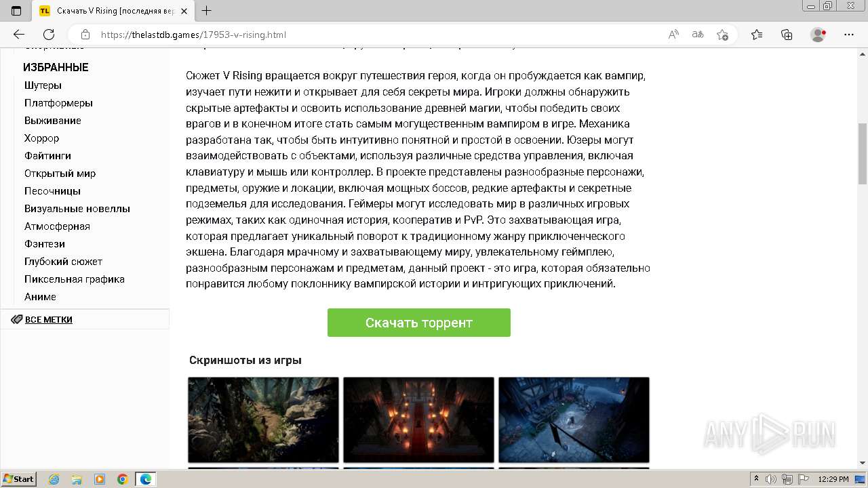Open the red castle hall screenshot
Screen dimensions: 868x488
(x=418, y=420)
